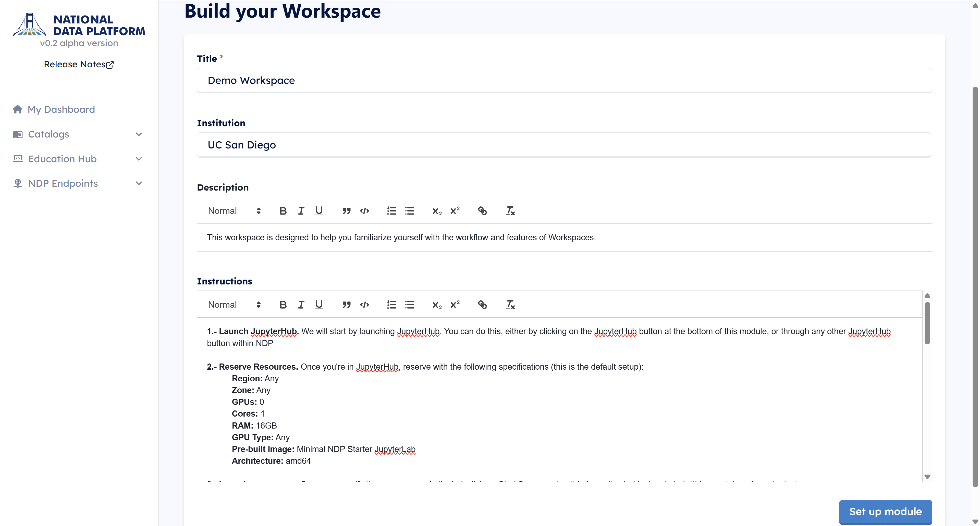
Task: Toggle superscript in Description toolbar
Action: click(455, 211)
